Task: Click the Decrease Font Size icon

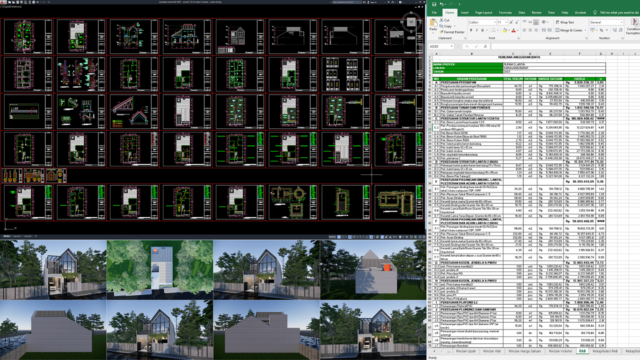Action: [x=517, y=22]
